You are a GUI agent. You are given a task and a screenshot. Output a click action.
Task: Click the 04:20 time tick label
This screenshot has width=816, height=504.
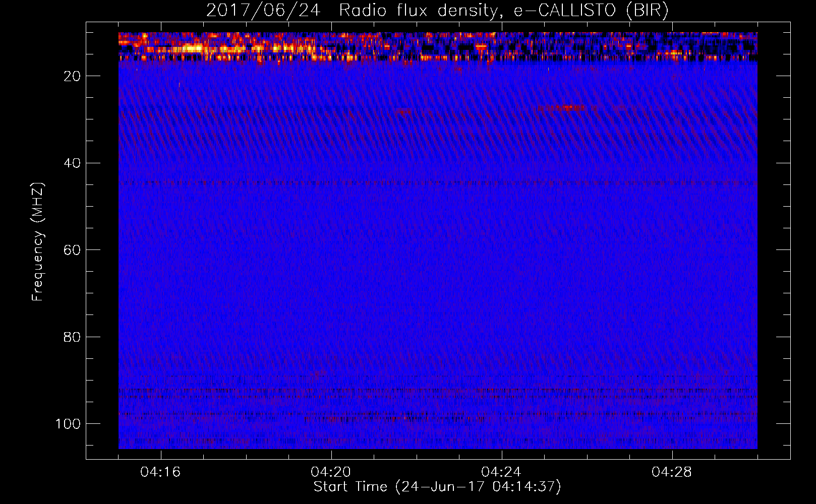pyautogui.click(x=331, y=472)
